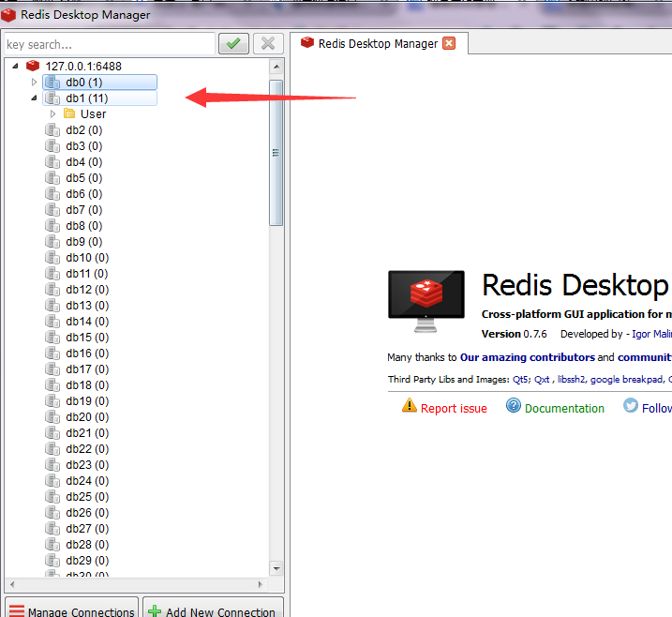The image size is (672, 617).
Task: Select the text 'db26 (0)'
Action: coord(87,513)
